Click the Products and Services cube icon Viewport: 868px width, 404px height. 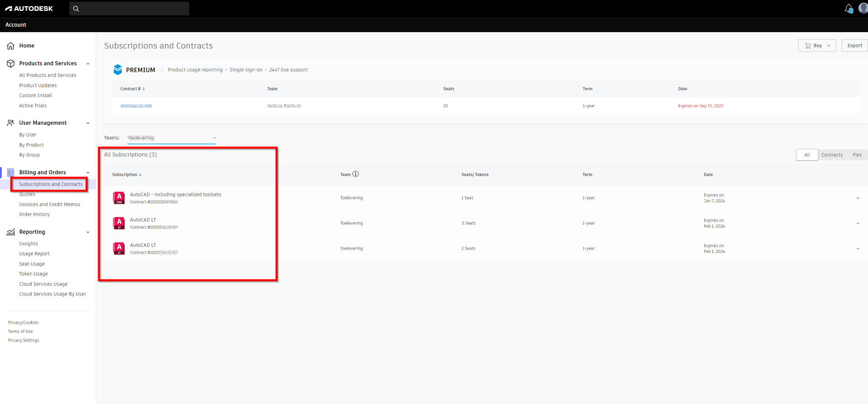tap(11, 63)
